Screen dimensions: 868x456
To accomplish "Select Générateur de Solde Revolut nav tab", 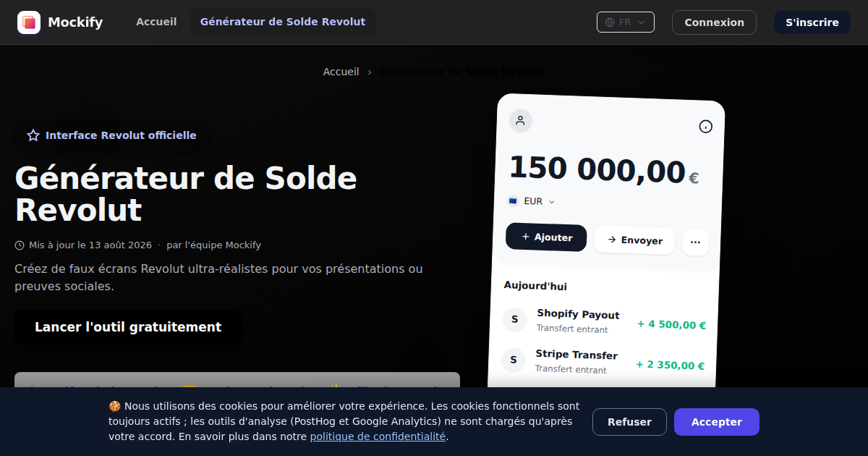I will 283,22.
